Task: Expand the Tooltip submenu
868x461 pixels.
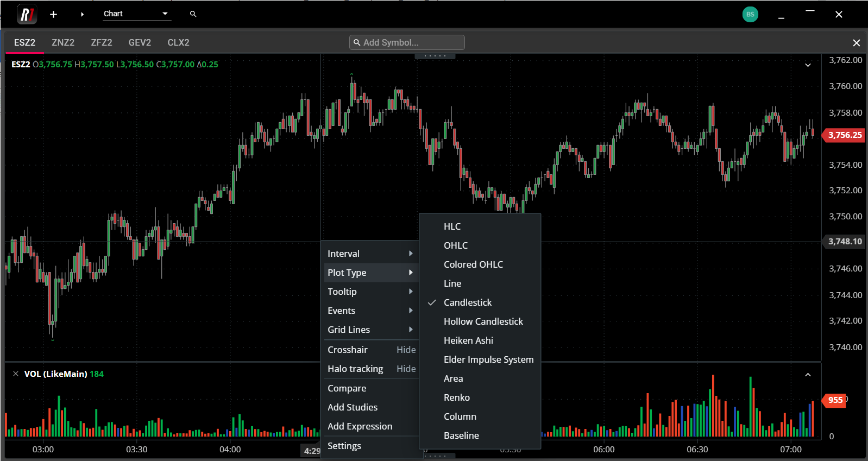Action: point(371,292)
